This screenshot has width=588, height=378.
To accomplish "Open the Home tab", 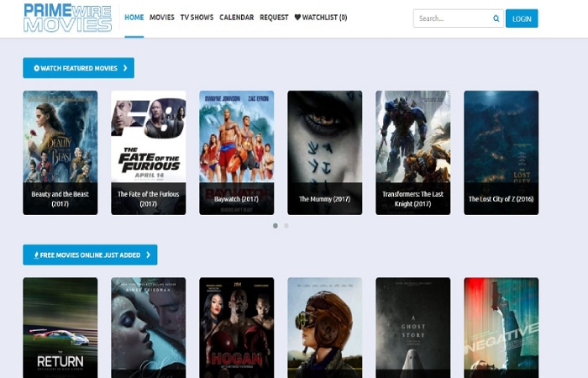I will [x=134, y=18].
